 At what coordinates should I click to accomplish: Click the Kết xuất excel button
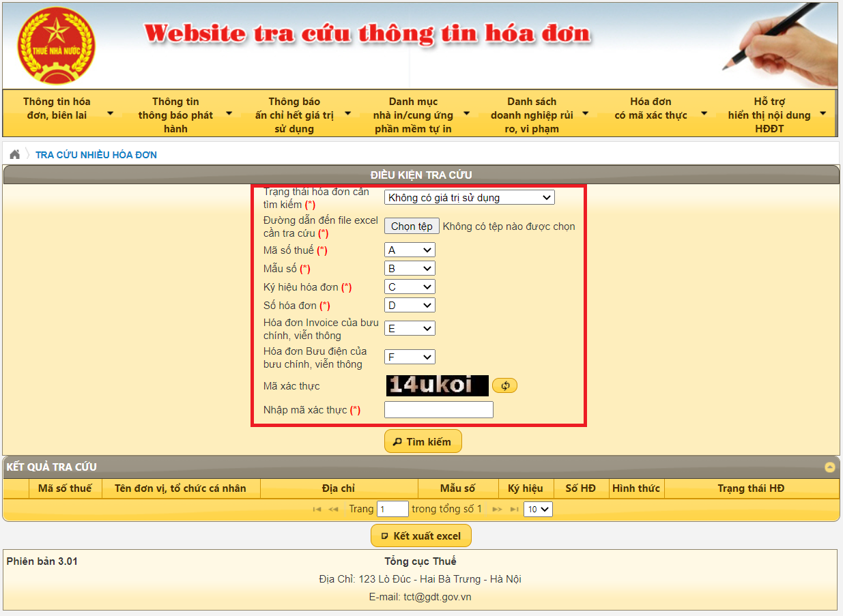(x=420, y=535)
